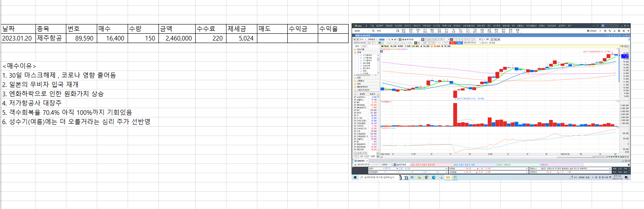The height and width of the screenshot is (209, 644).
Task: Click red 매수 buy button in chart toolbar
Action: (453, 43)
